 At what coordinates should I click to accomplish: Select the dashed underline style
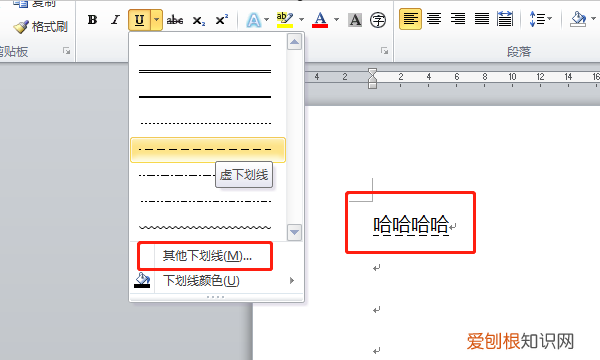(208, 150)
